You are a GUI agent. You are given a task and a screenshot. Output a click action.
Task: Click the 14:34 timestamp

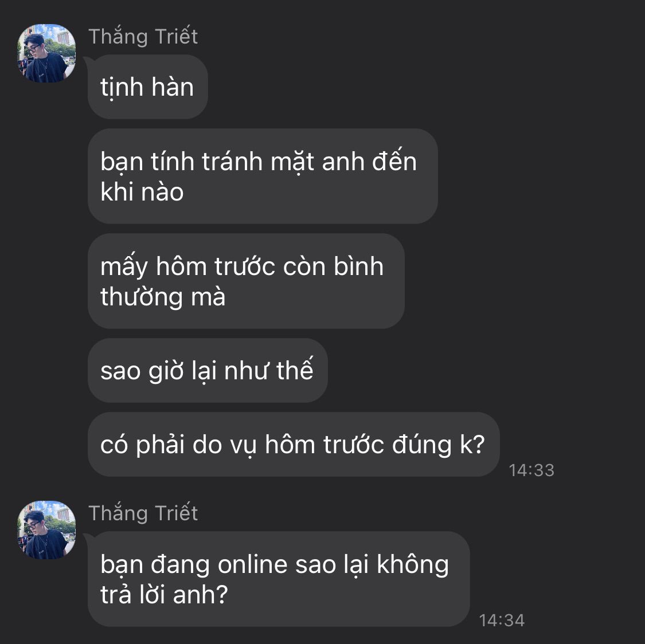point(502,620)
